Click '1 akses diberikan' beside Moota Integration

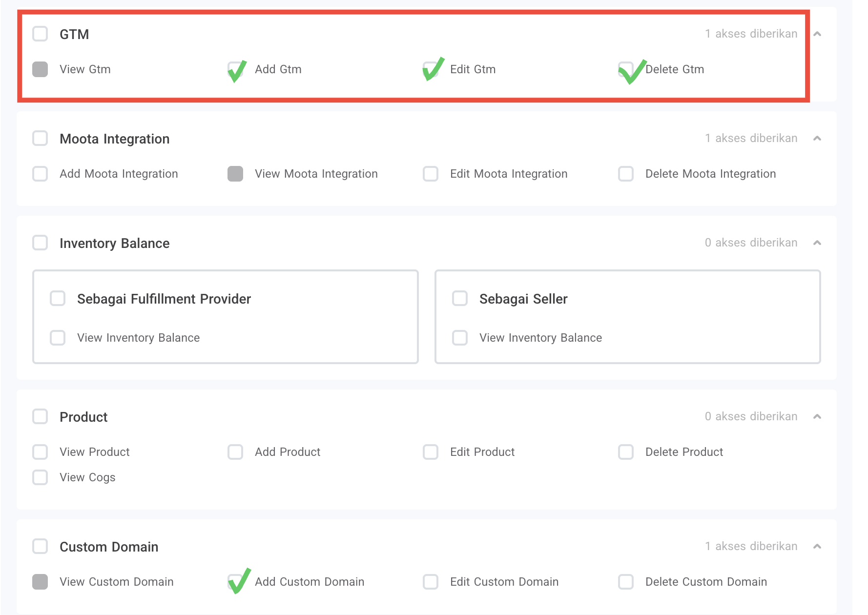(751, 138)
